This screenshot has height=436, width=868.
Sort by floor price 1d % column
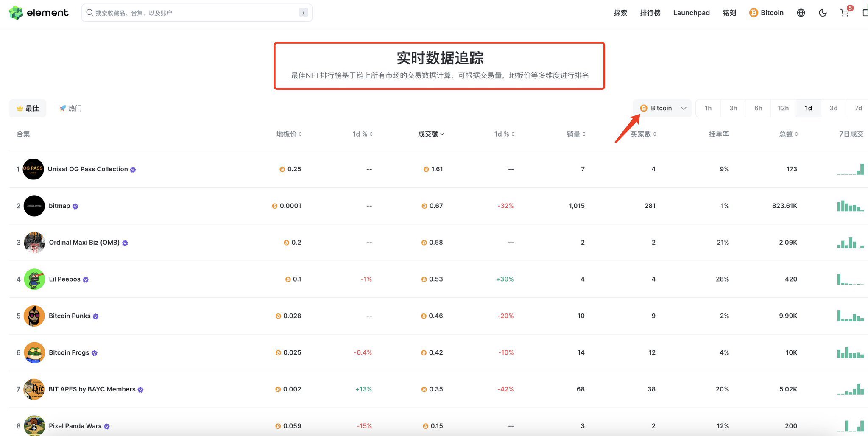click(363, 134)
